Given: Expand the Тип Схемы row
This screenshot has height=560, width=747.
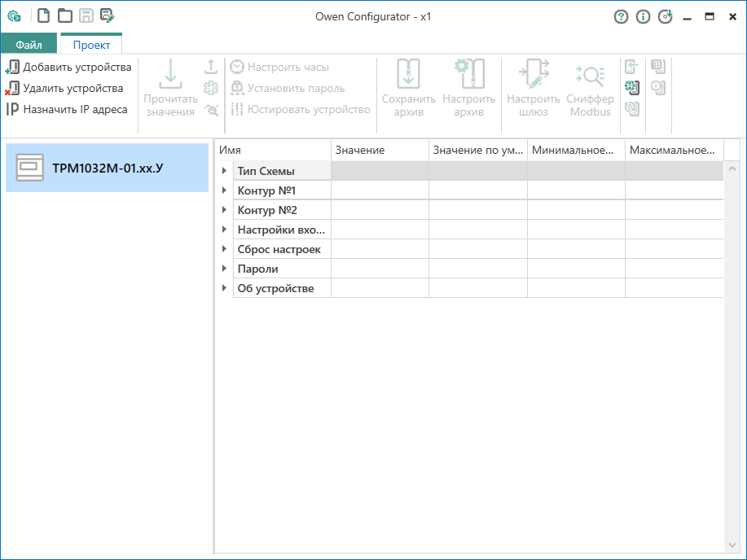Looking at the screenshot, I should click(224, 171).
